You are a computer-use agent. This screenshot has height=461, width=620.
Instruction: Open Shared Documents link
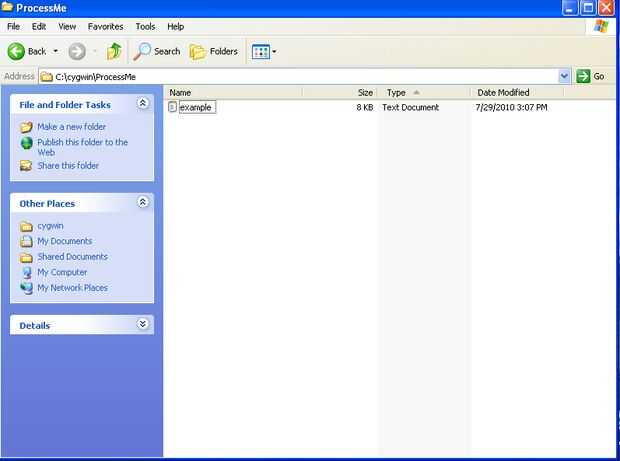point(72,257)
